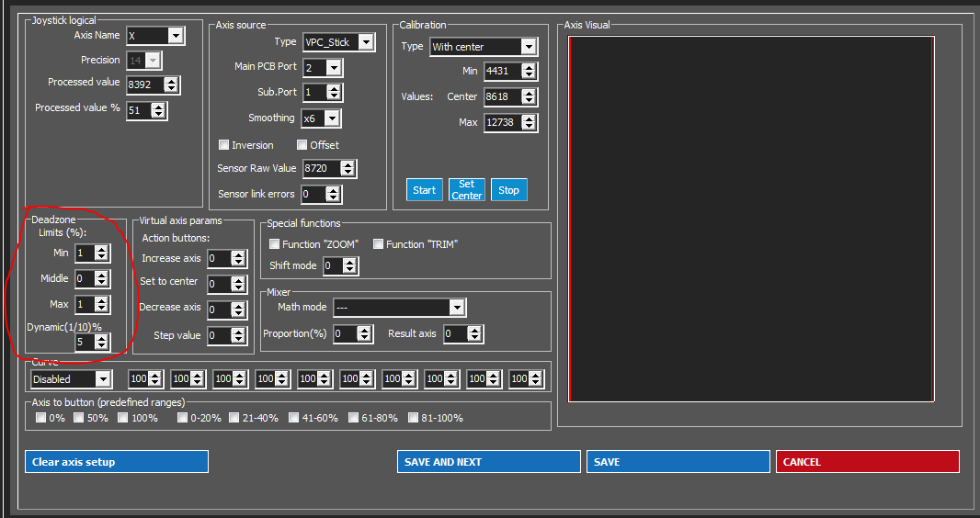Decrease the Calibration Max value arrow
980x518 pixels.
(x=529, y=126)
